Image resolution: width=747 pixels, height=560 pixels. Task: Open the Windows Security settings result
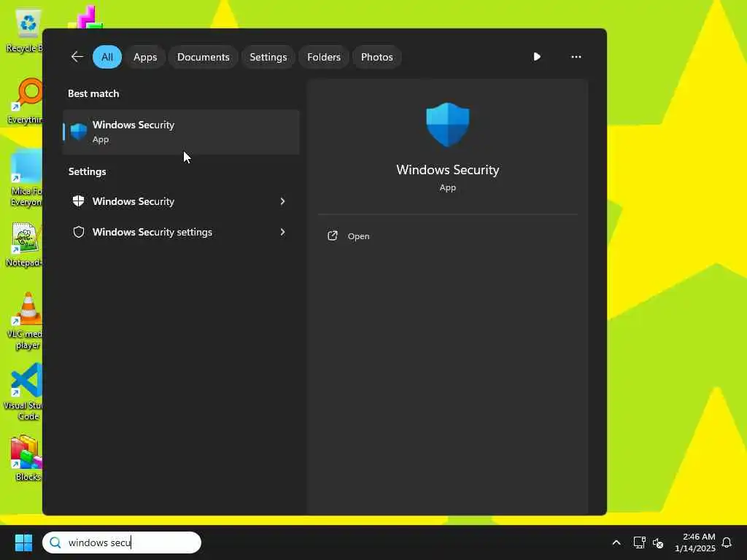tap(181, 232)
